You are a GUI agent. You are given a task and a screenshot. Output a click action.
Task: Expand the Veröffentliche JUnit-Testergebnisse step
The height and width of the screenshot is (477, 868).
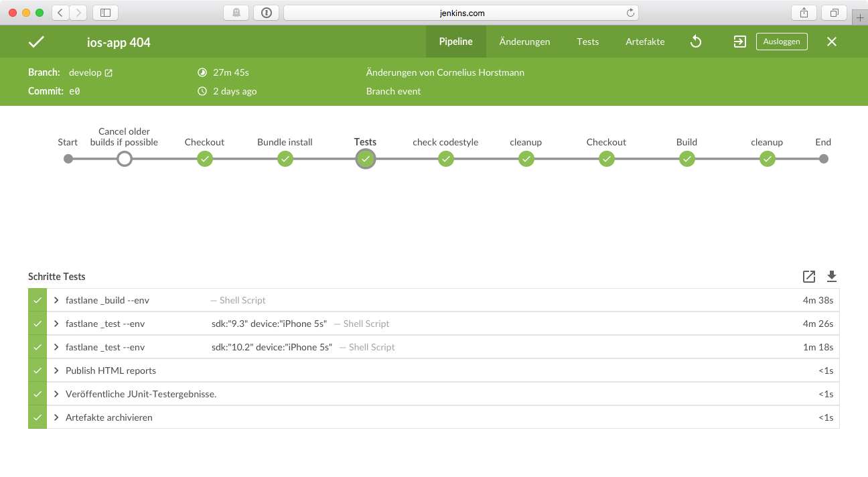[x=57, y=394]
